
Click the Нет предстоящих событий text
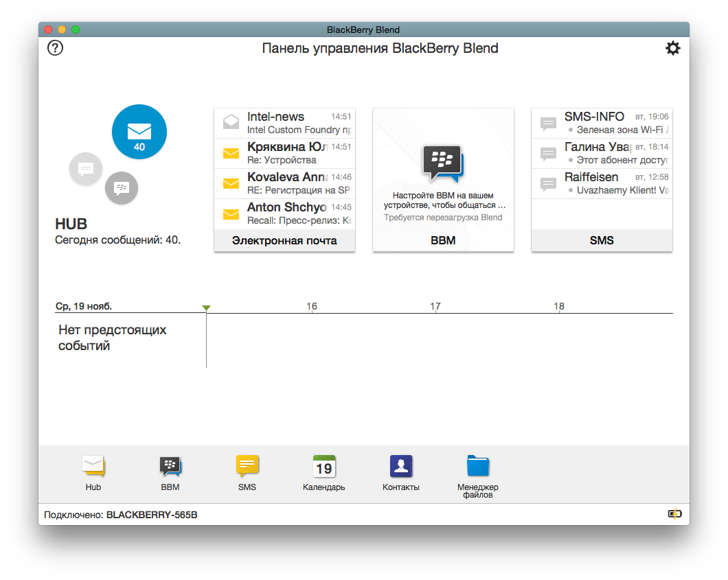pyautogui.click(x=112, y=338)
